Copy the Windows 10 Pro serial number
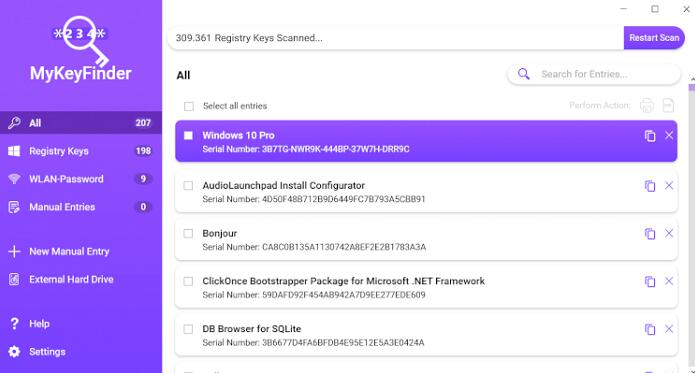695x373 pixels. (650, 136)
